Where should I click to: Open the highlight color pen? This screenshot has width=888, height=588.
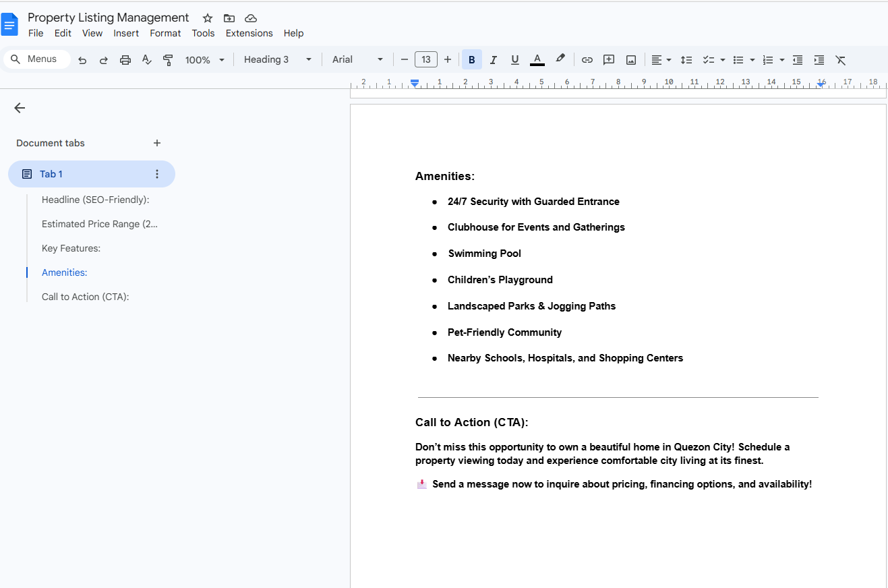click(560, 59)
